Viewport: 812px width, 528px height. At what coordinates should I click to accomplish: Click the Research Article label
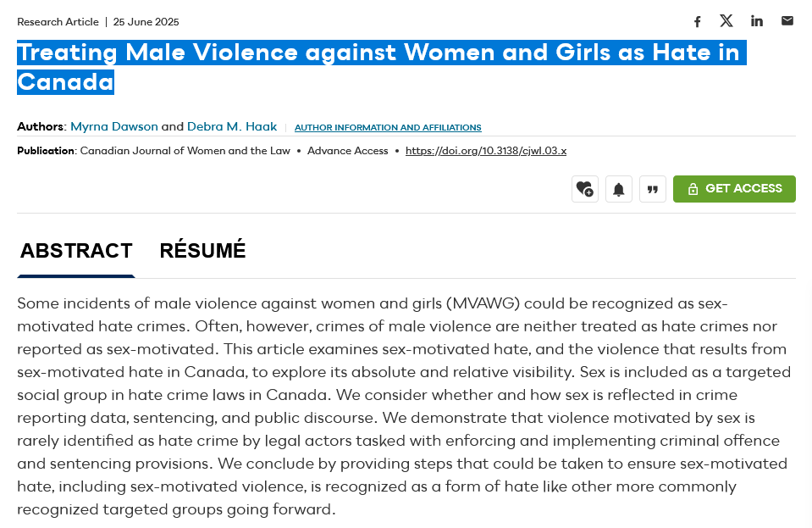tap(58, 21)
